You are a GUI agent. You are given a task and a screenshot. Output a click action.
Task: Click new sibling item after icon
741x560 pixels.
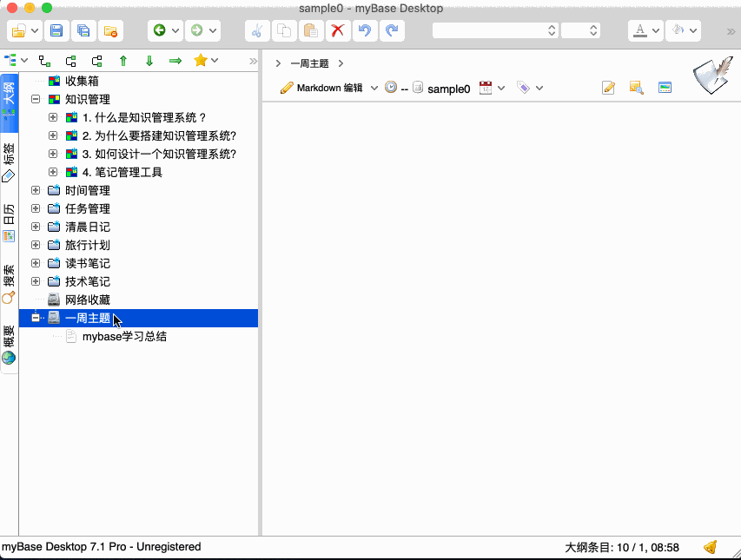(x=71, y=61)
